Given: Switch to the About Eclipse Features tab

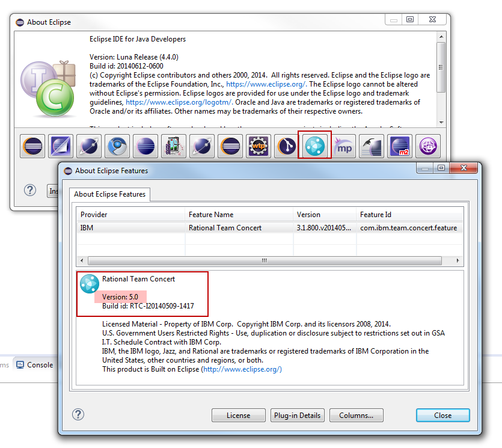Looking at the screenshot, I should point(109,194).
